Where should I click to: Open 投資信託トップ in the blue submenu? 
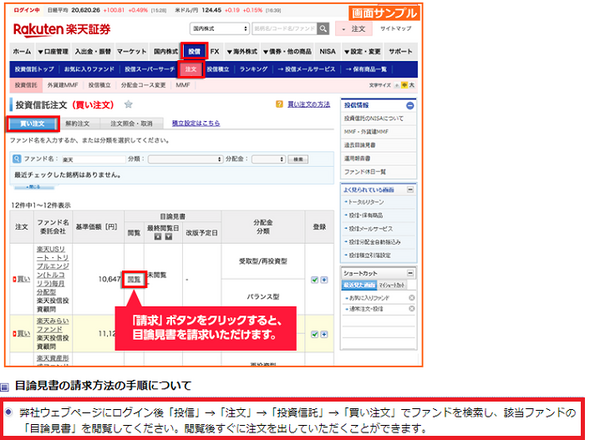pos(34,69)
